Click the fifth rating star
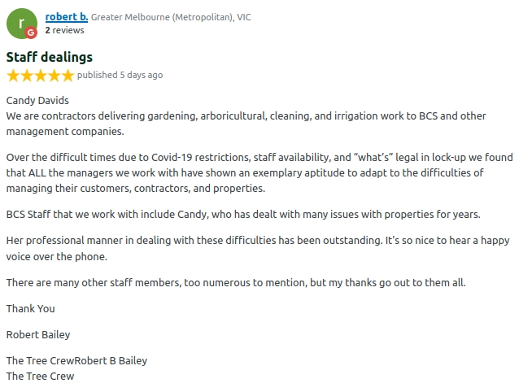Viewport: 532px width, 392px height. [67, 76]
